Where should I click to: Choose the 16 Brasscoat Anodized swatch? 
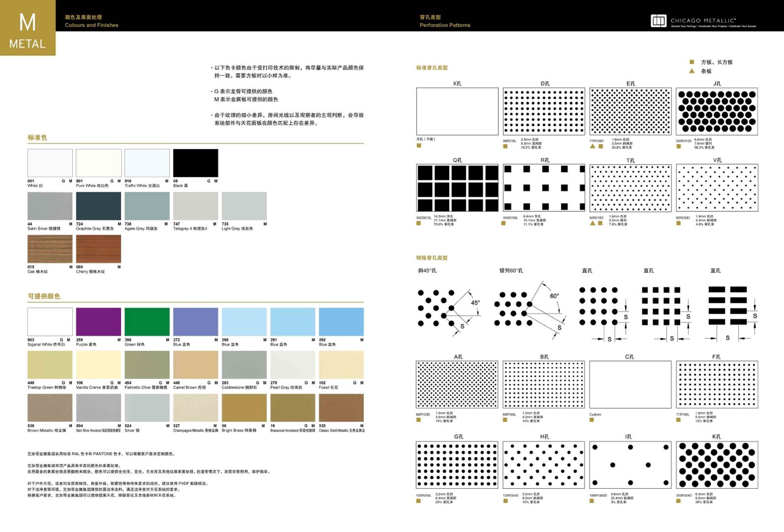(x=293, y=407)
